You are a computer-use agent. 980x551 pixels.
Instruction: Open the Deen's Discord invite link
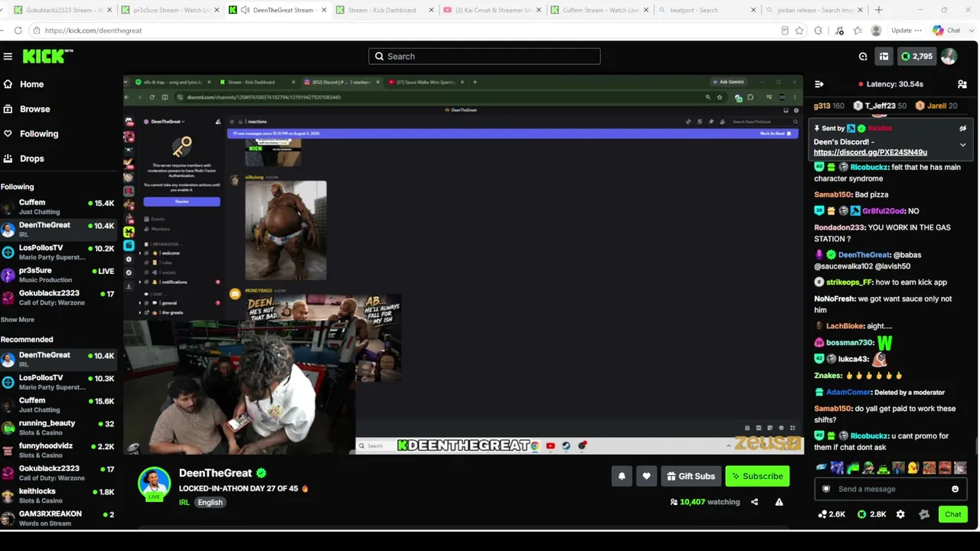point(871,152)
